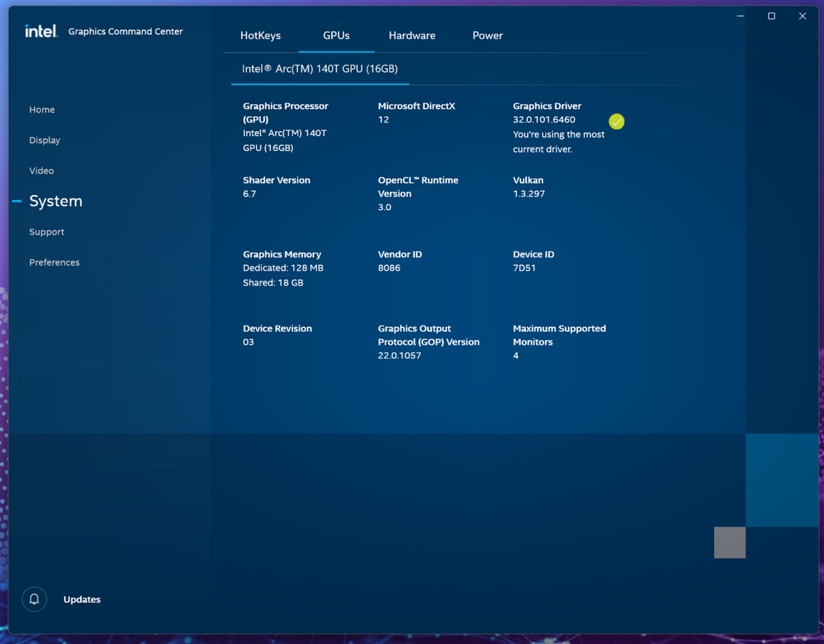Open the Support page
824x644 pixels.
(47, 232)
